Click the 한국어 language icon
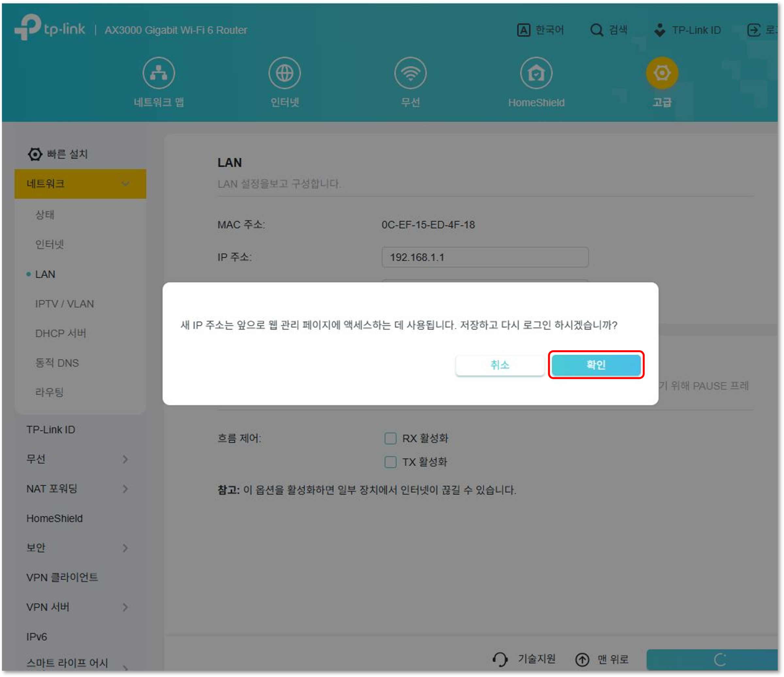Image resolution: width=784 pixels, height=677 pixels. [524, 29]
